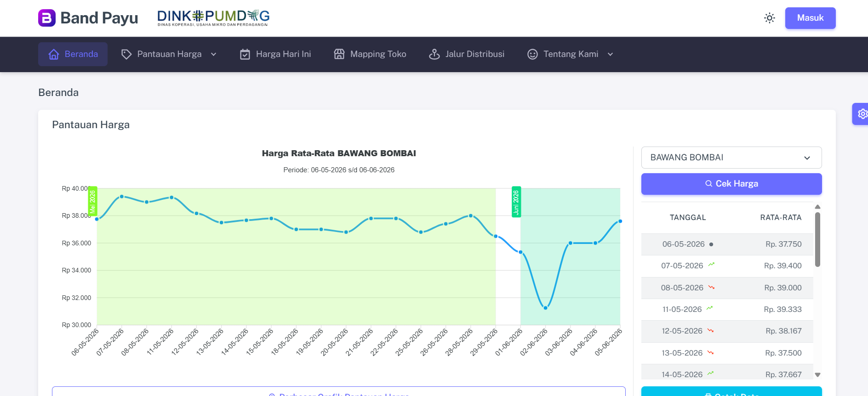This screenshot has height=396, width=868.
Task: Click the 07-05-2026 chart data point
Action: 122,197
